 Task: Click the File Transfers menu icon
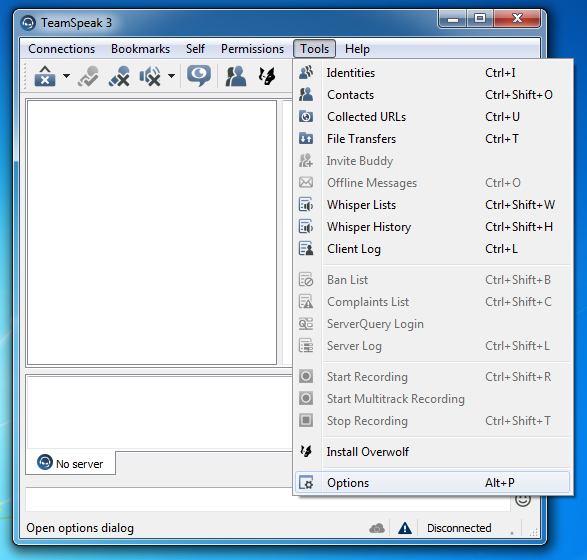[306, 139]
